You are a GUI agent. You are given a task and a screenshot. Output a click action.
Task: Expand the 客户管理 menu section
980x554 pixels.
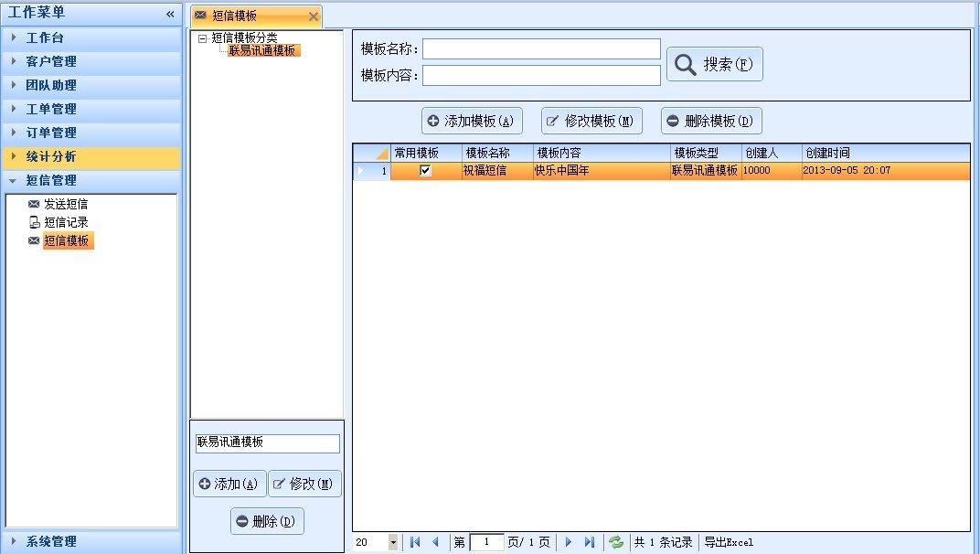[x=51, y=62]
